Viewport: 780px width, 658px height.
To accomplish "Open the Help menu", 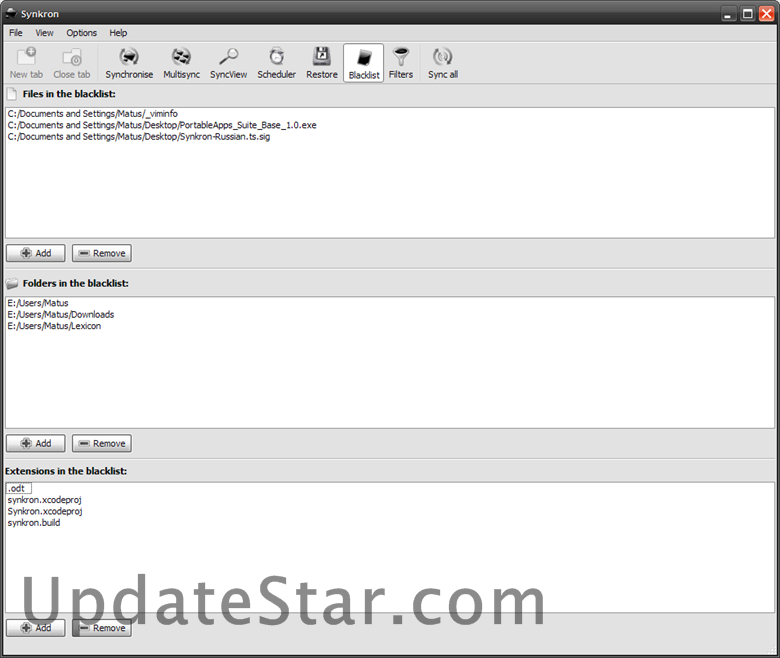I will coord(118,33).
